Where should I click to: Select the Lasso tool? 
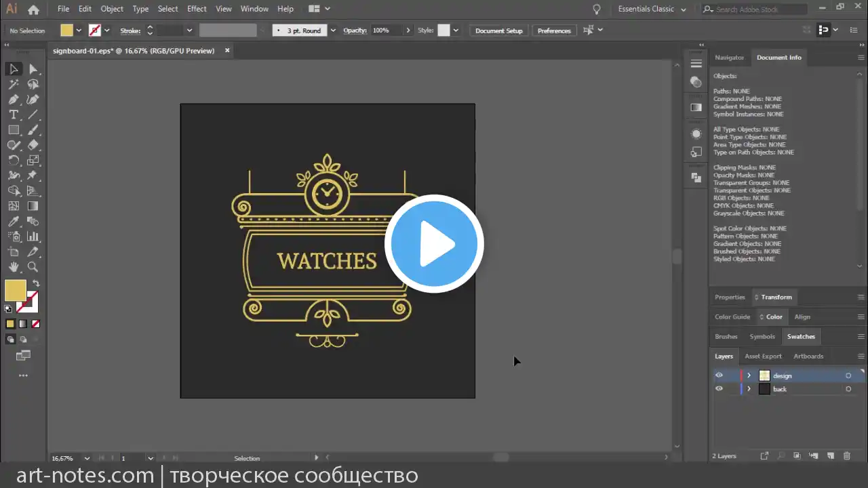(33, 84)
